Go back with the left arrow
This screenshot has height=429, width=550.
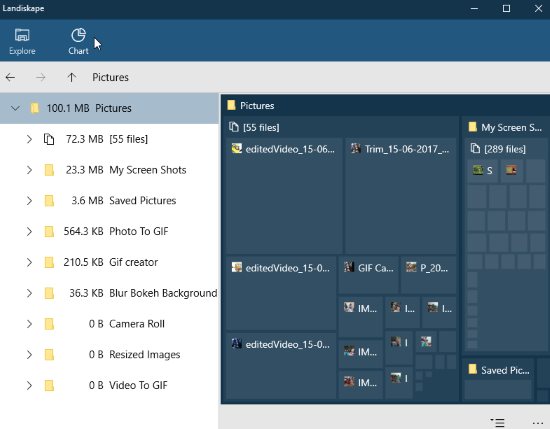pos(11,77)
